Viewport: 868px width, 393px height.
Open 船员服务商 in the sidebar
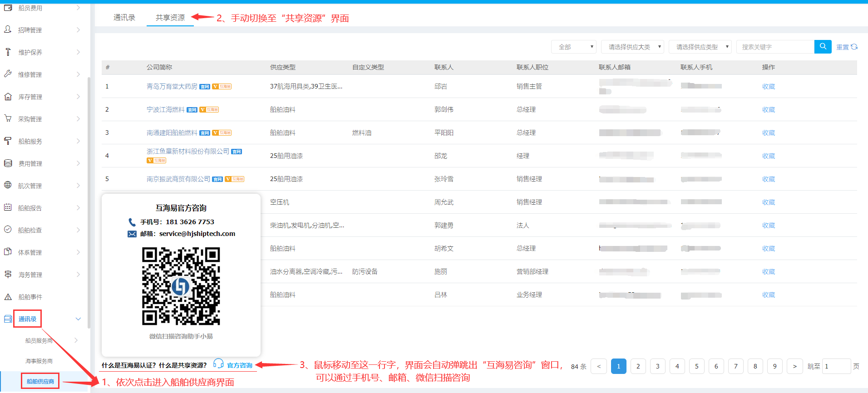tap(39, 340)
